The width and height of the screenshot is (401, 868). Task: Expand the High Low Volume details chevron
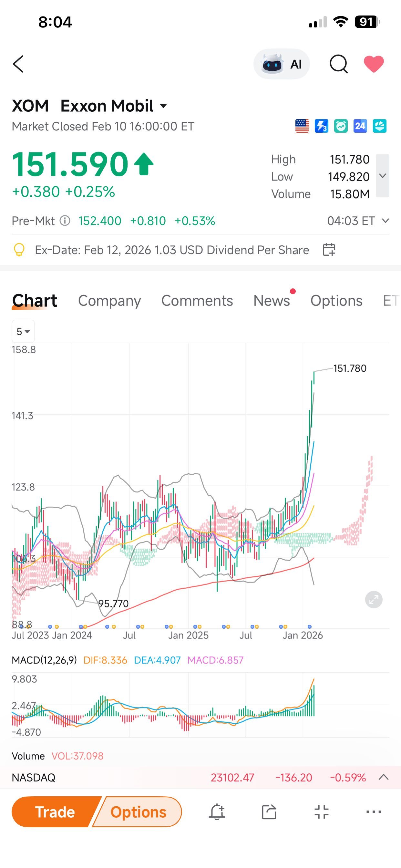[x=383, y=176]
